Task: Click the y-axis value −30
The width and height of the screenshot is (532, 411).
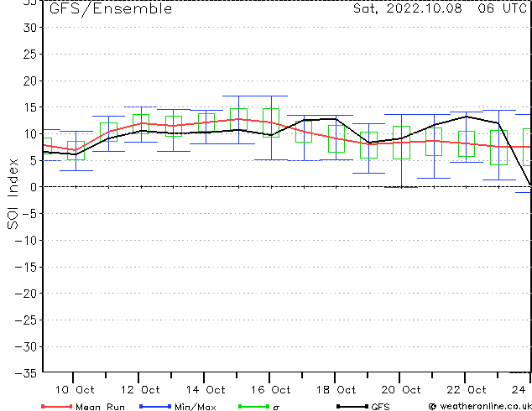Action: tap(26, 347)
